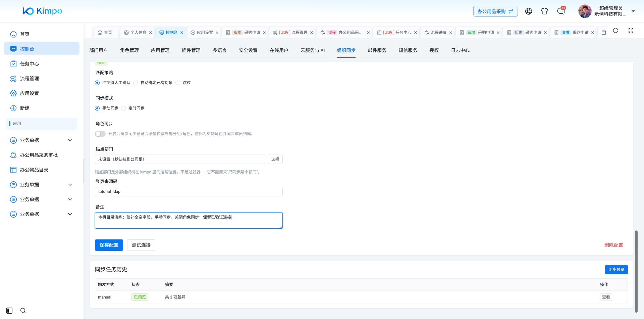Open 首页 in the sidebar
Screen dimensions: 644x319
pyautogui.click(x=42, y=34)
